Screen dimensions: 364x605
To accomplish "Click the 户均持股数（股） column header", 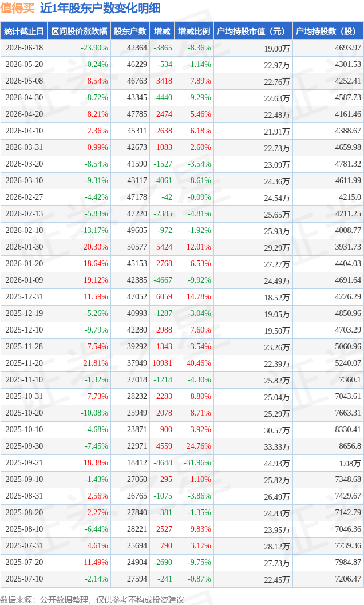I will (x=328, y=31).
